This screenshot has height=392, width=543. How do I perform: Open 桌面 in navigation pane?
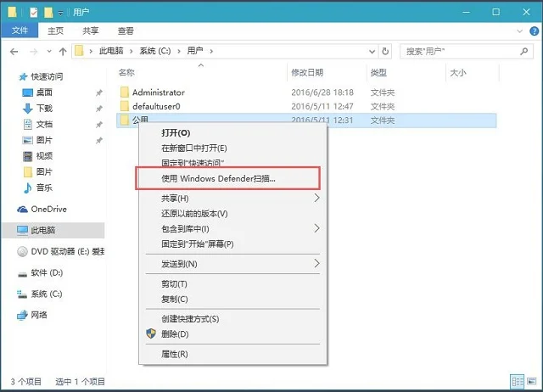tap(44, 92)
